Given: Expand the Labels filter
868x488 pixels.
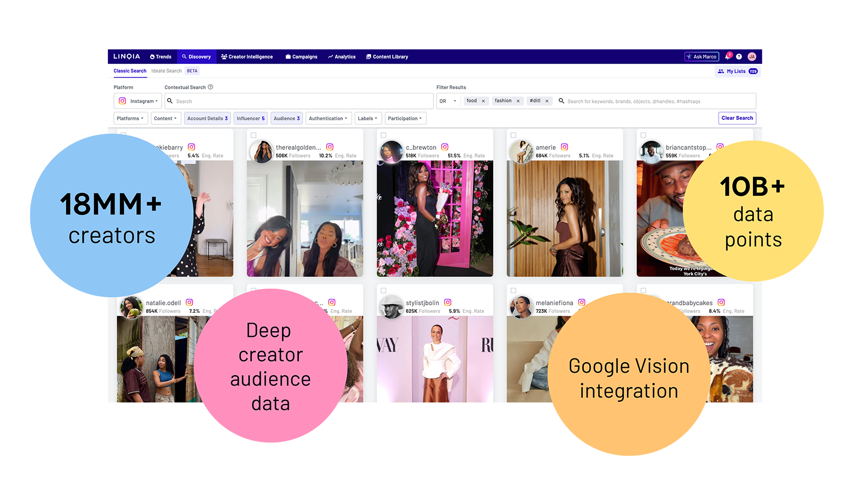Looking at the screenshot, I should click(368, 118).
